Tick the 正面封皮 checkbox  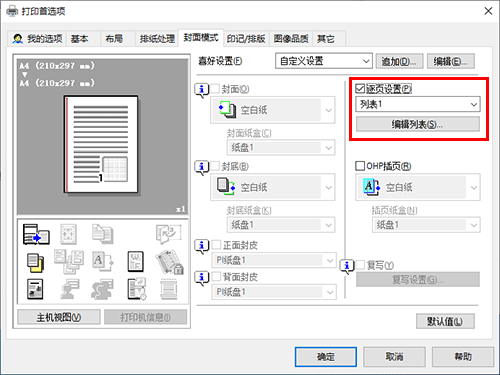tap(216, 245)
